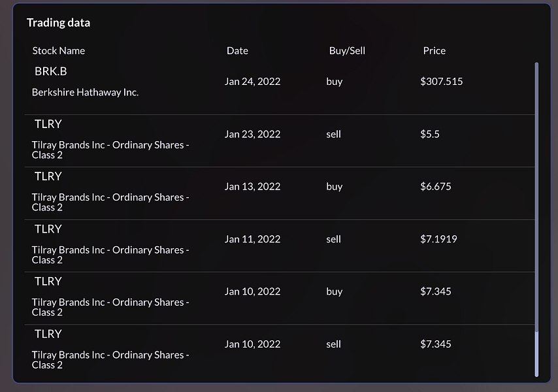This screenshot has width=558, height=392.
Task: Click the $307.515 price cell
Action: coord(442,82)
